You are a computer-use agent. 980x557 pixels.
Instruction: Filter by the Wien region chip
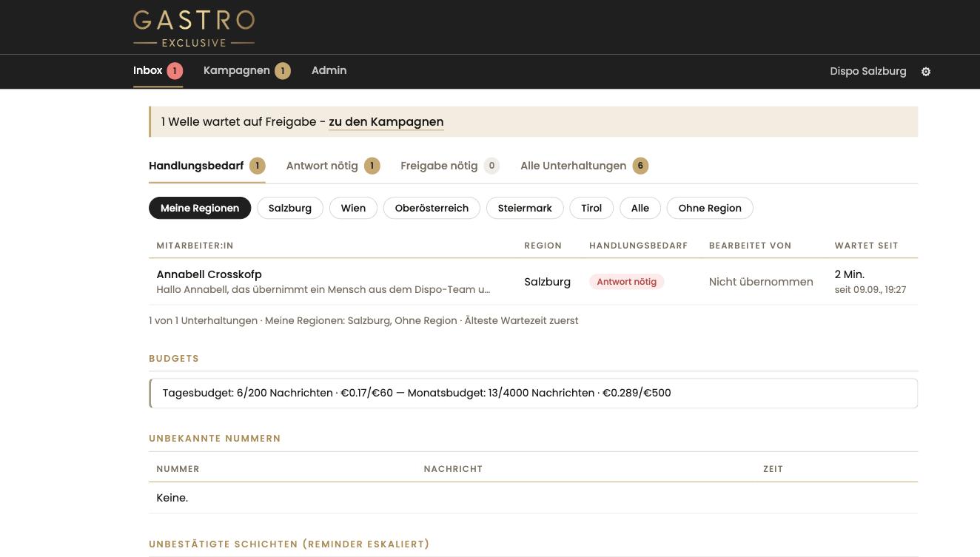(353, 208)
